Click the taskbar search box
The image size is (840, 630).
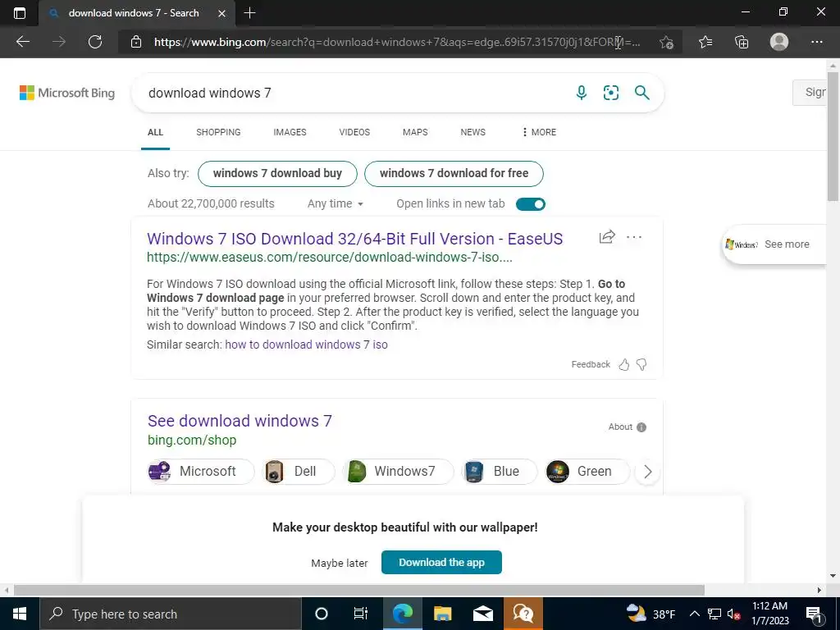coord(171,614)
